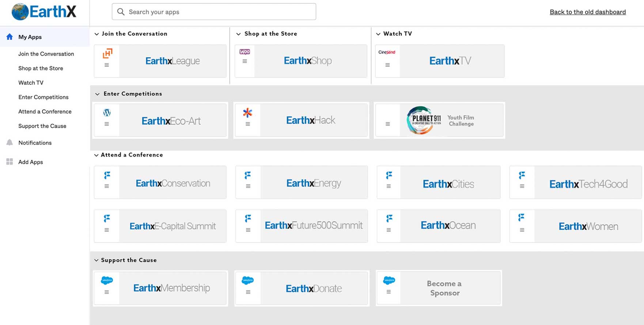Open the hamburger menu on the EarthxHack card

248,124
